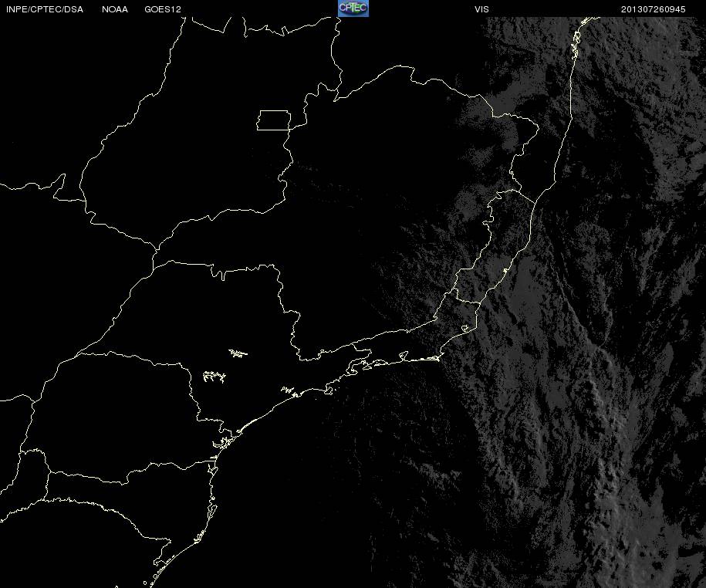
Task: Click the CPTEC logo icon
Action: coord(353,8)
